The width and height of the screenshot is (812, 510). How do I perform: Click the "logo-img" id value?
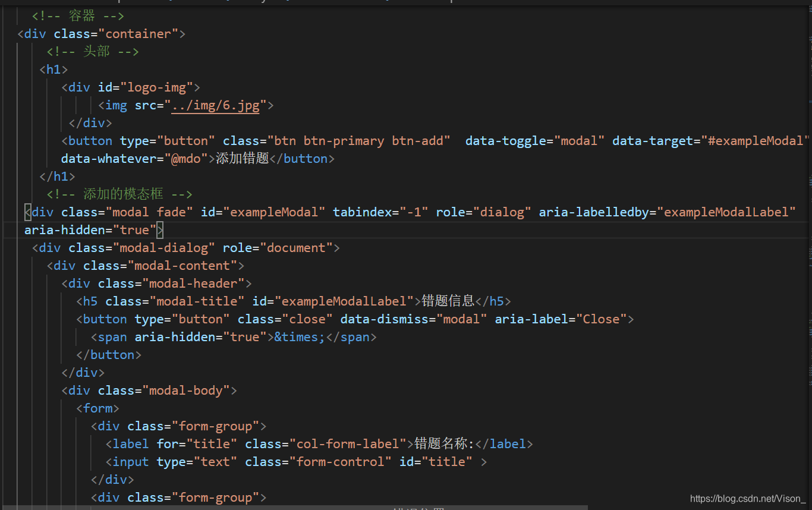point(157,87)
